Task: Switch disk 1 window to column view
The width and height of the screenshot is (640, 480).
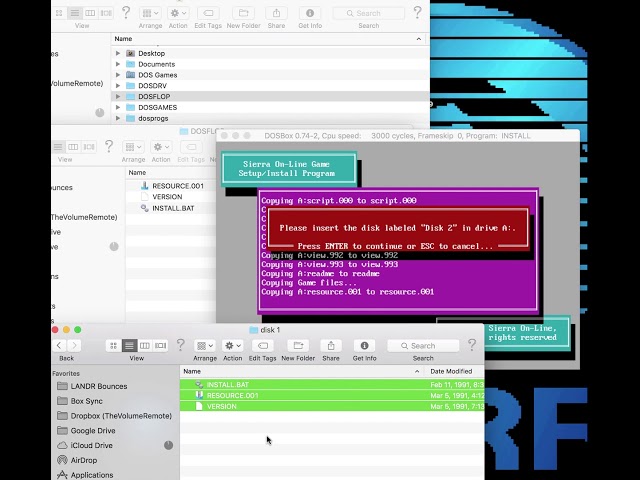Action: 144,346
